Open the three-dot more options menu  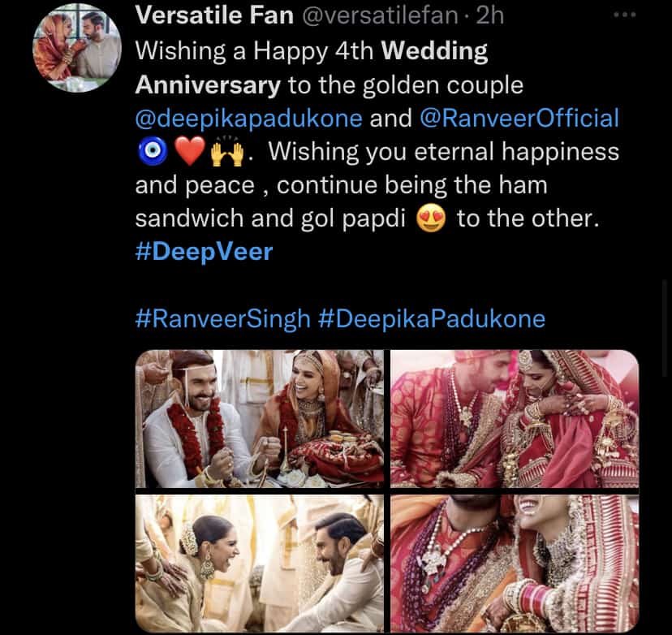624,16
